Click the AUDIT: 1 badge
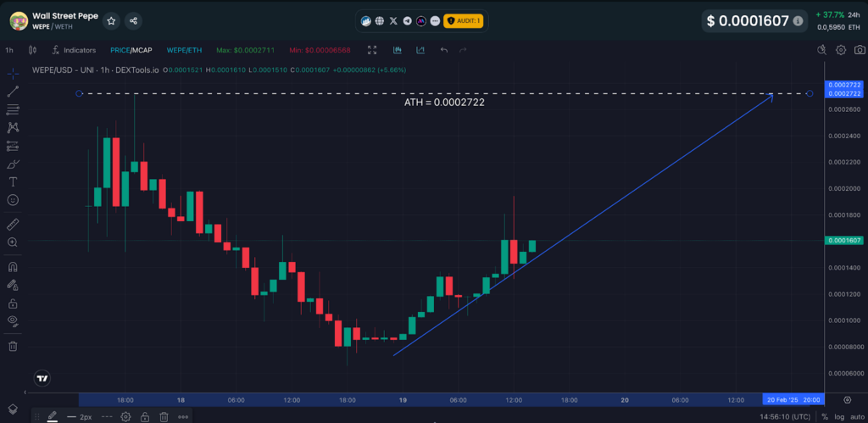The height and width of the screenshot is (423, 868). (463, 20)
